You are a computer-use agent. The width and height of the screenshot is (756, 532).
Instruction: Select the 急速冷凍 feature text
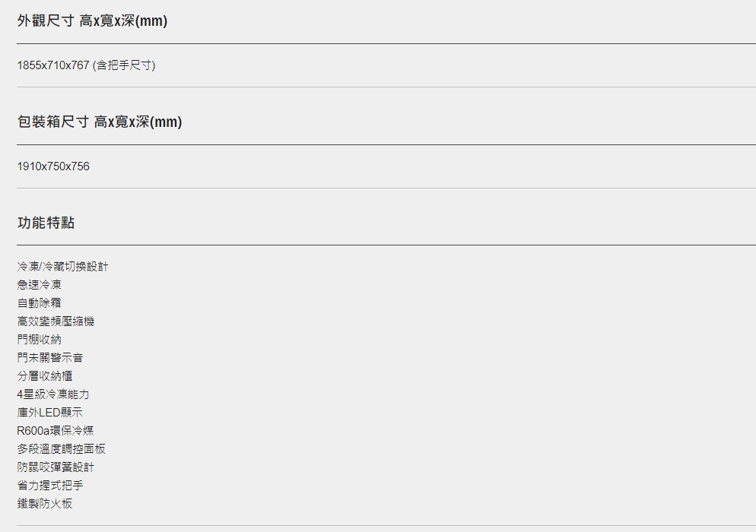[x=39, y=285]
